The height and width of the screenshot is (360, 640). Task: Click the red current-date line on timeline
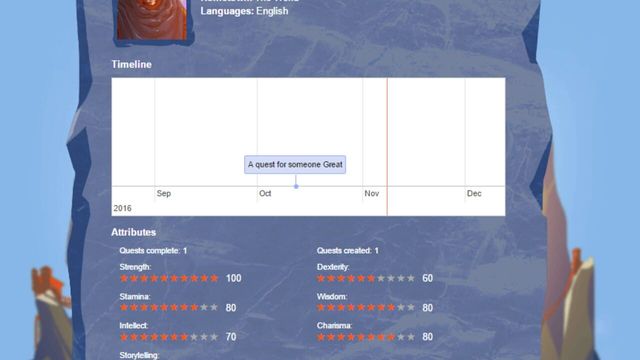coord(387,147)
